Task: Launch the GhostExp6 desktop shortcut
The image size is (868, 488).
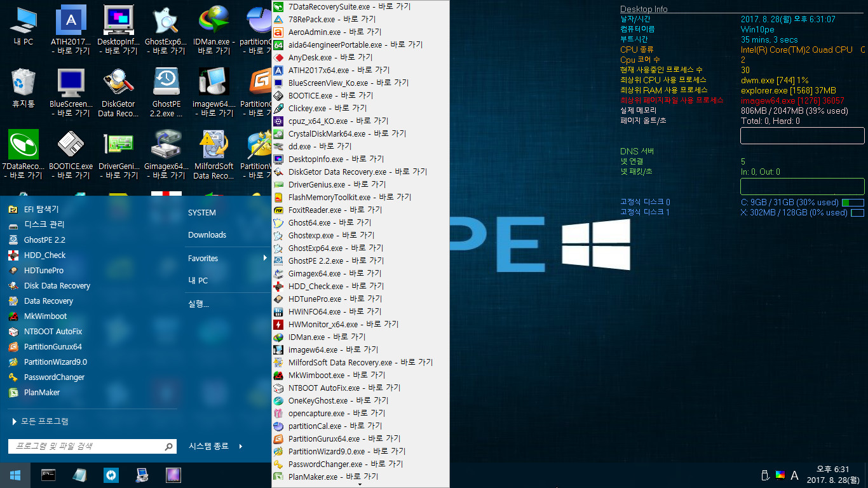Action: coord(165,29)
